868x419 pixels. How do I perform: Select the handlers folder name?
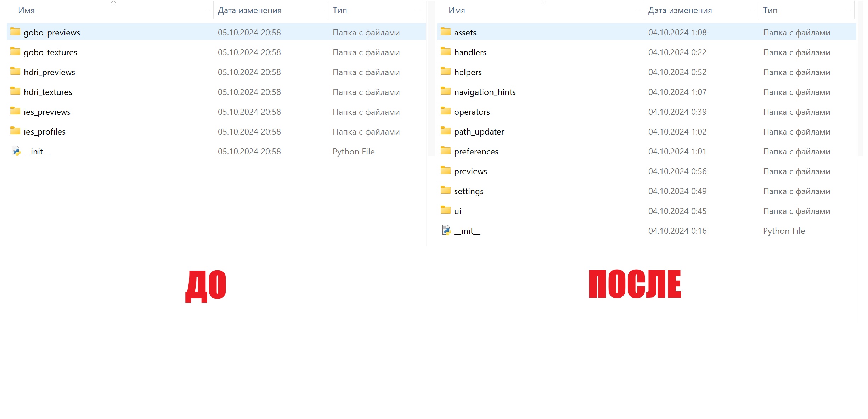(x=470, y=52)
